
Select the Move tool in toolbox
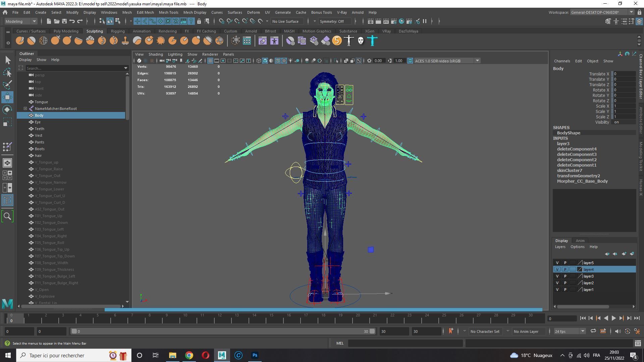(x=7, y=97)
